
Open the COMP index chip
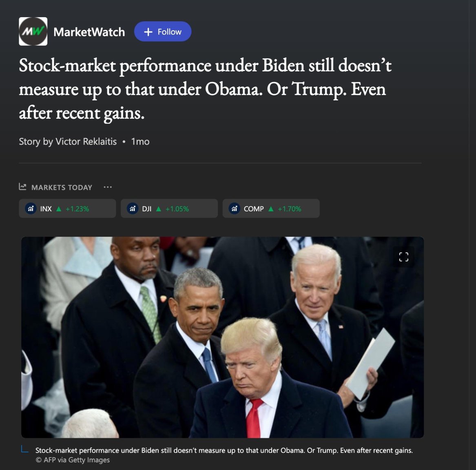coord(271,208)
